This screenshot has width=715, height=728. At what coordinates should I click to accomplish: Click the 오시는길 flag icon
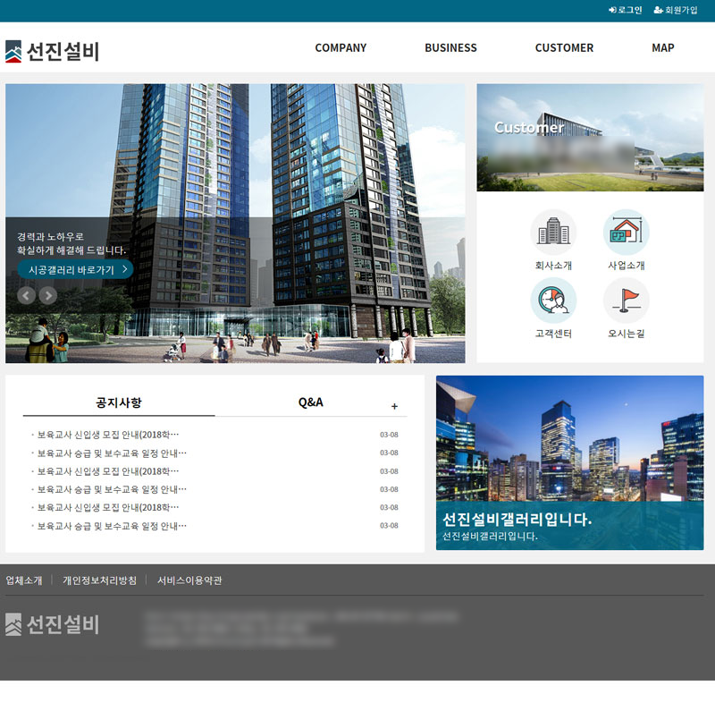click(626, 301)
